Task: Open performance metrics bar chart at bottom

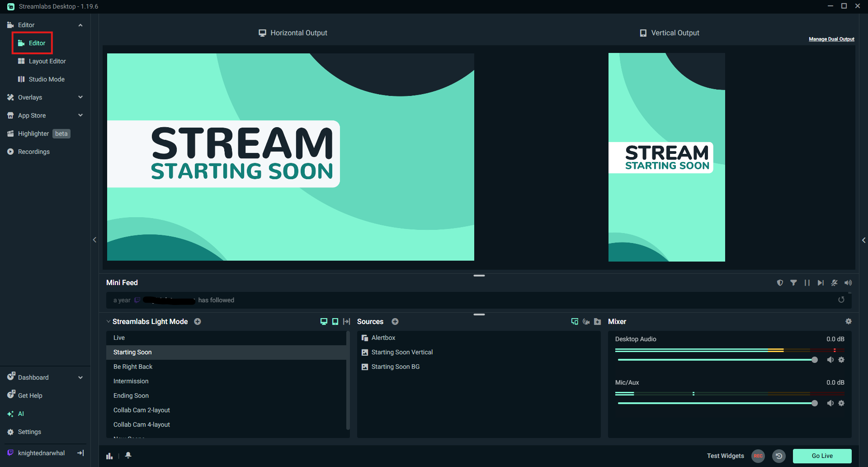Action: (109, 456)
